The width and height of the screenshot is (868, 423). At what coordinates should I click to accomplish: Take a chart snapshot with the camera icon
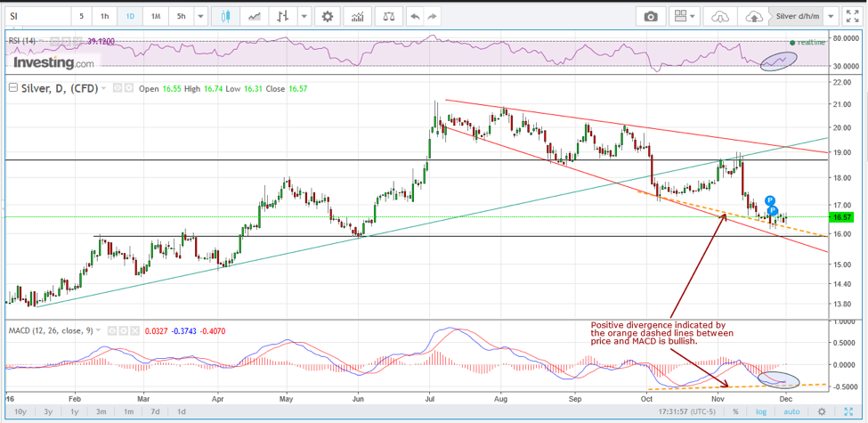651,16
